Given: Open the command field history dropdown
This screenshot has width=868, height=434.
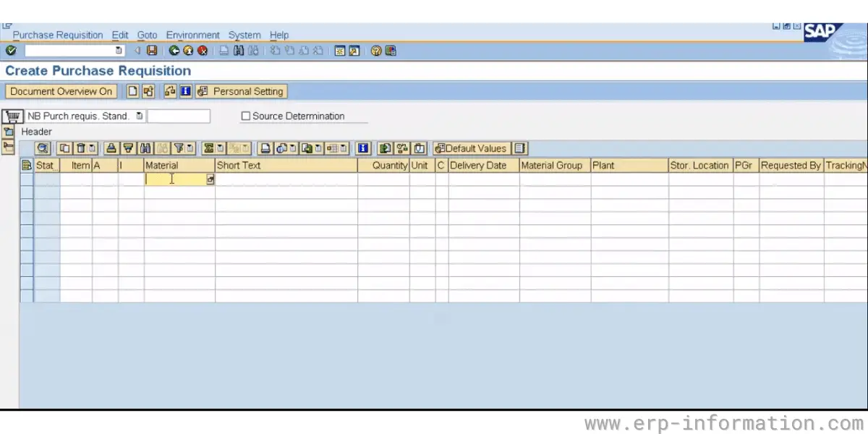Looking at the screenshot, I should click(118, 50).
